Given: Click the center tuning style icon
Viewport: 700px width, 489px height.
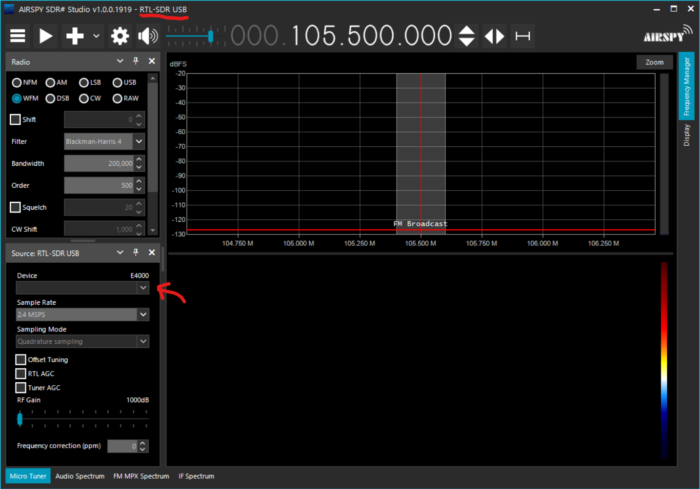Looking at the screenshot, I should coord(522,36).
